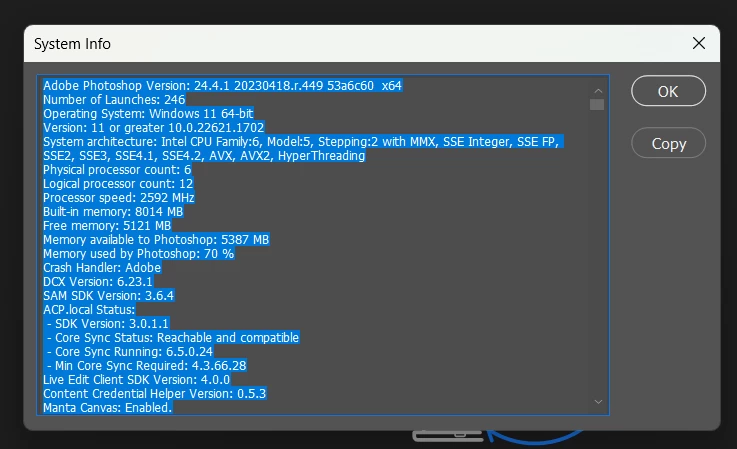Click Memory available to Photoshop: 5387 MB
Viewport: 737px width, 449px height.
(x=156, y=240)
